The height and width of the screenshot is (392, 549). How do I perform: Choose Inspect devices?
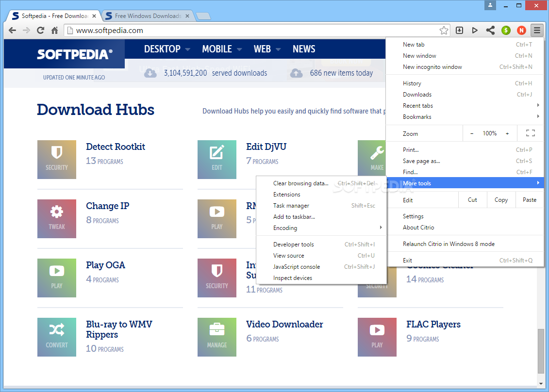click(321, 278)
